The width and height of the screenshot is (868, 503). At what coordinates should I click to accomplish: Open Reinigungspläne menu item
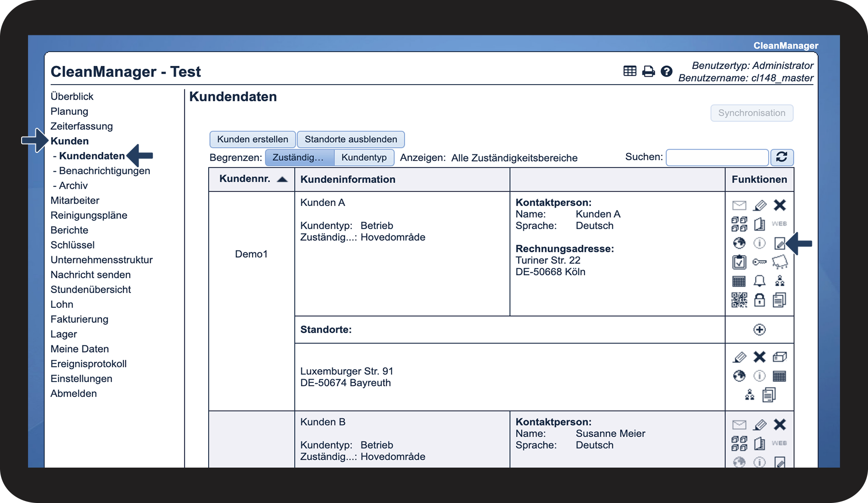tap(89, 215)
